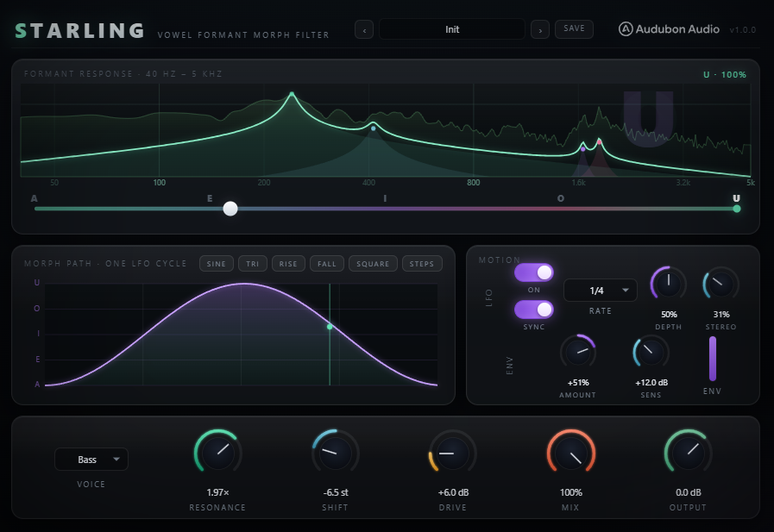Load the next preset with right arrow

pyautogui.click(x=540, y=30)
